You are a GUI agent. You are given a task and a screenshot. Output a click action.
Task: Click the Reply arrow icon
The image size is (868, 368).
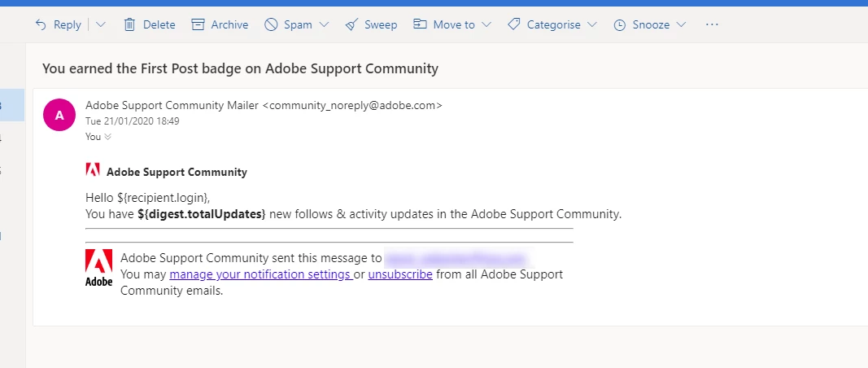[x=41, y=25]
